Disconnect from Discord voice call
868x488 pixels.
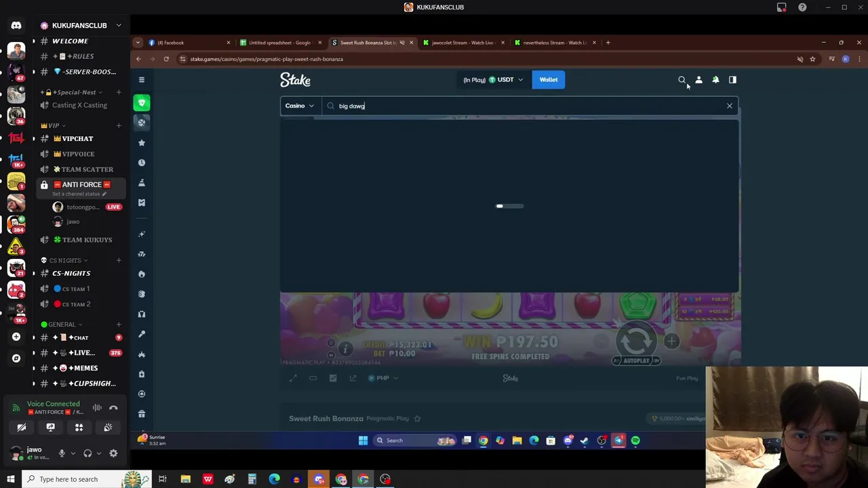(x=113, y=408)
